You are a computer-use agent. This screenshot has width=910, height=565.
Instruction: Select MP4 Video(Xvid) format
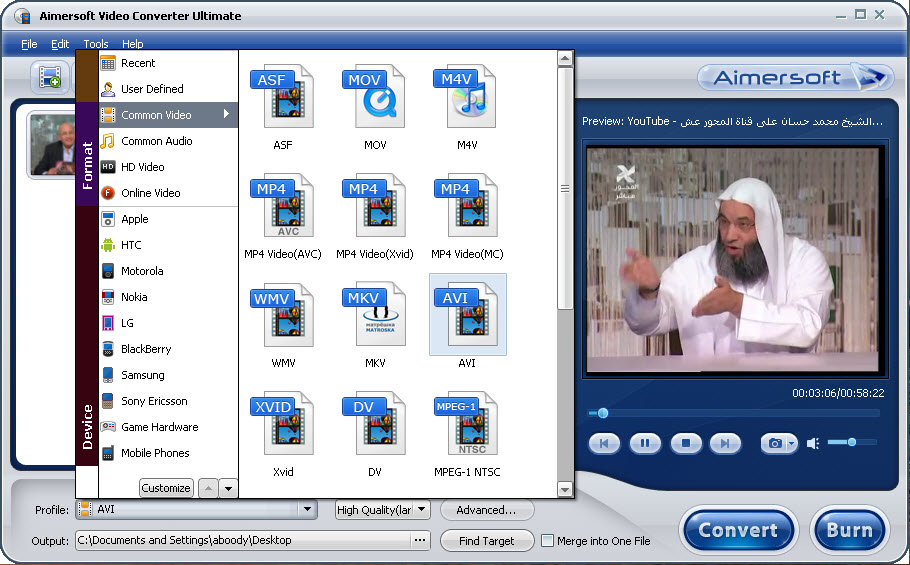[x=374, y=206]
